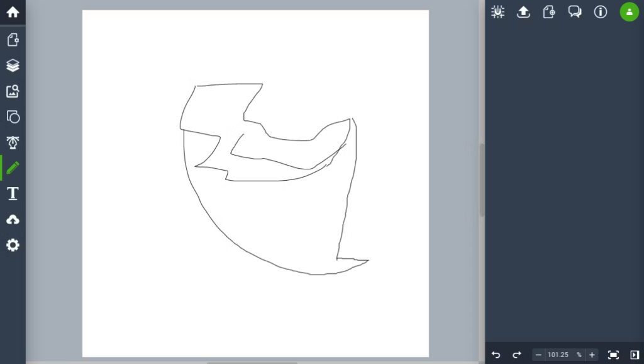Click the horizontal canvas scrollbar
This screenshot has height=364, width=644.
[x=252, y=363]
